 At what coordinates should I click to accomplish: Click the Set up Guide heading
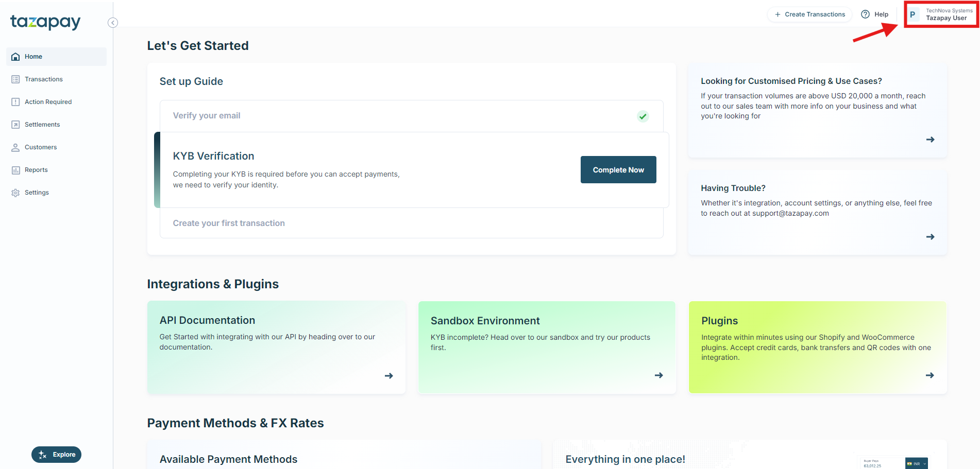pos(191,81)
